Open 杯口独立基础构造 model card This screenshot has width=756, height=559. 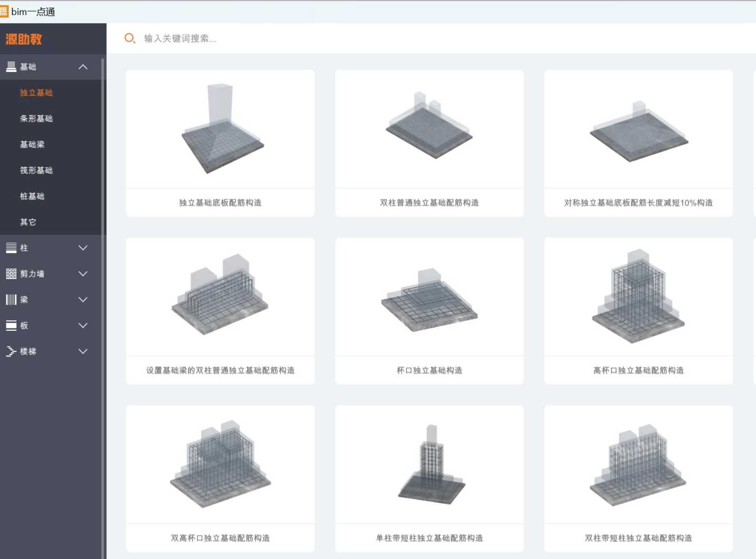point(429,298)
